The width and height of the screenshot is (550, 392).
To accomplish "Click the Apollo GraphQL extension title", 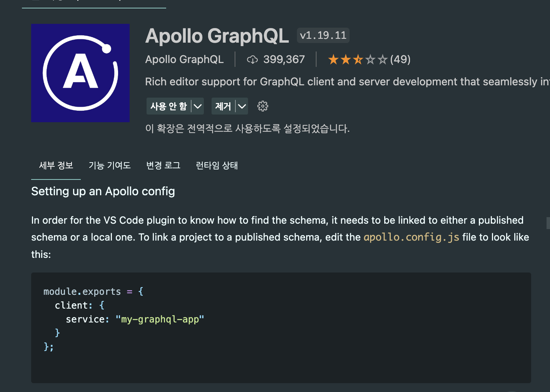I will click(x=217, y=36).
